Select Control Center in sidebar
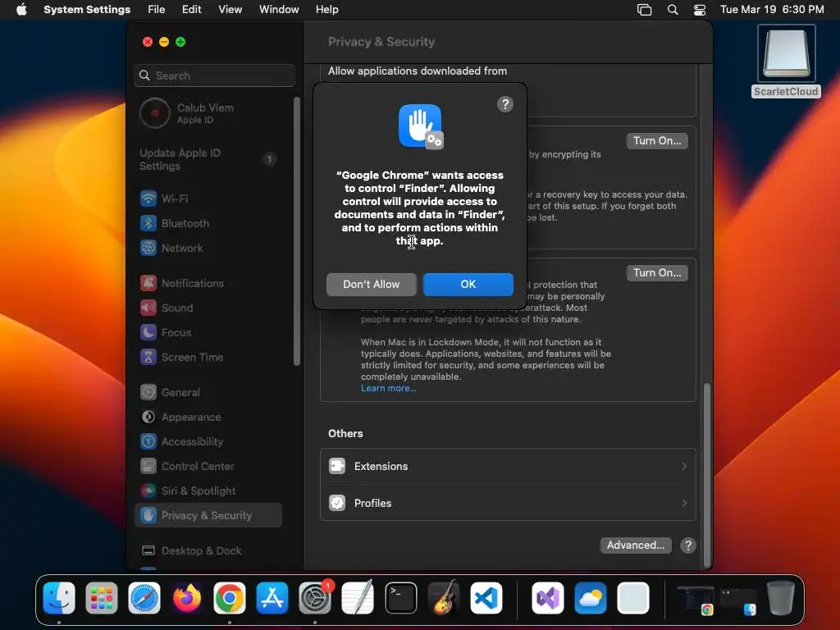Image resolution: width=840 pixels, height=630 pixels. (x=208, y=467)
